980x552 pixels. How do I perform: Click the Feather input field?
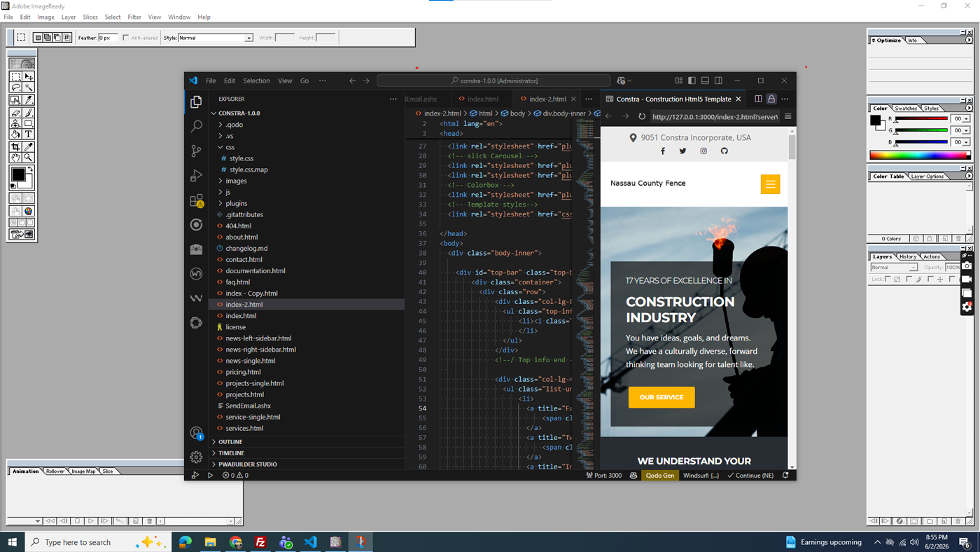tap(108, 38)
